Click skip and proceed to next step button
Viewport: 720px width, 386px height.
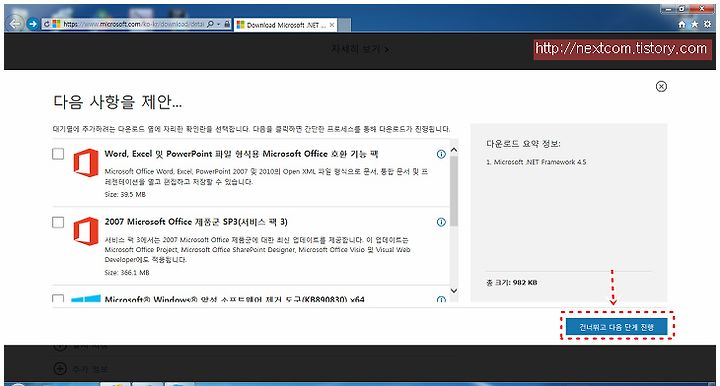tap(616, 327)
